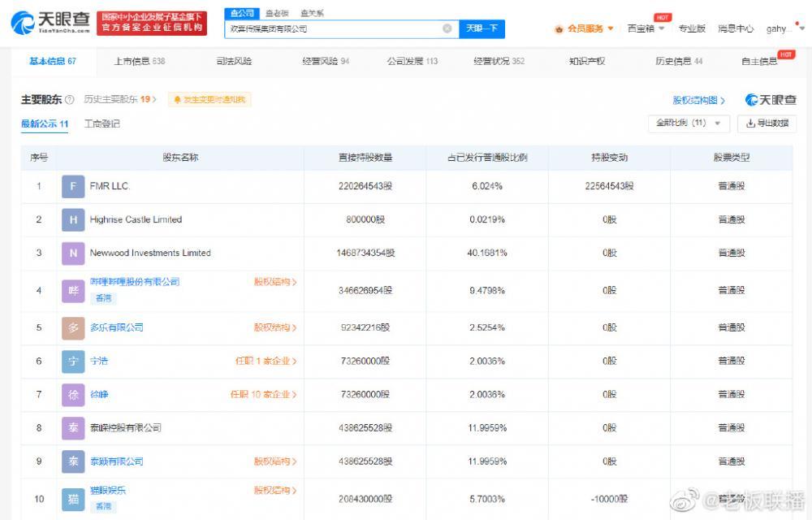The image size is (812, 520).
Task: Click the 泰嵘控股有限公司 name text
Action: tap(125, 428)
